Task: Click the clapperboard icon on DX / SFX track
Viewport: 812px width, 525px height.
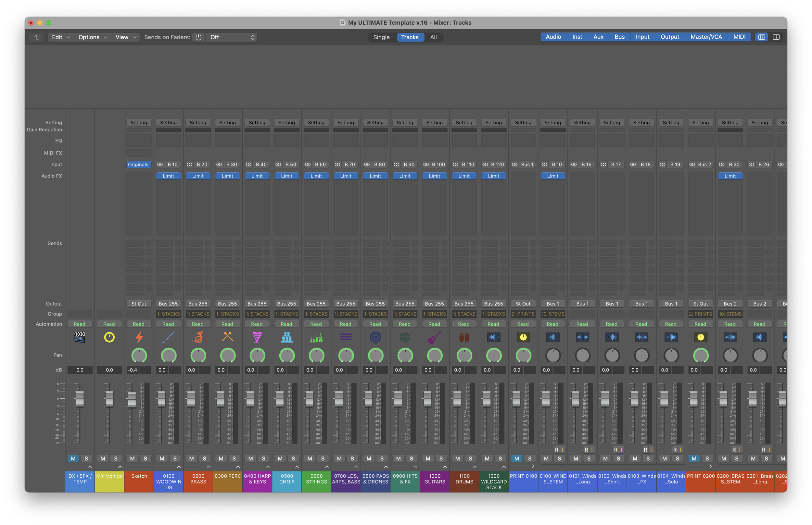Action: (x=80, y=337)
